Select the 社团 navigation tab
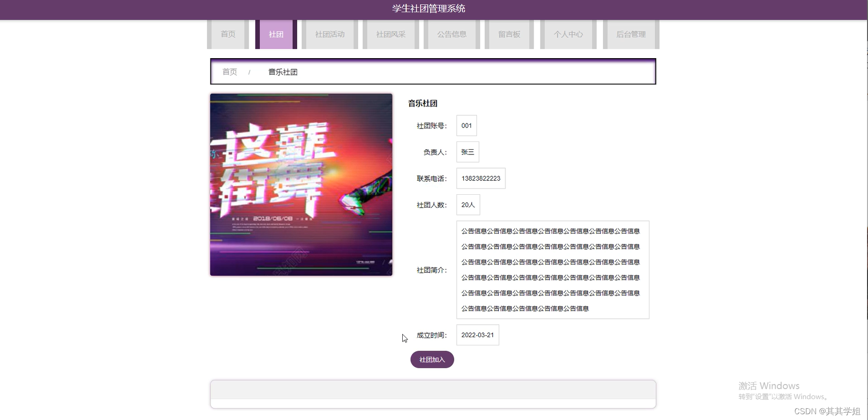Image resolution: width=868 pixels, height=420 pixels. click(276, 34)
